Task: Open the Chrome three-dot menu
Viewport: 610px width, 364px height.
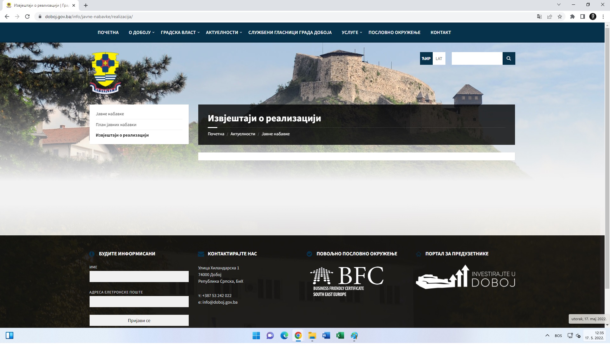Action: [603, 17]
